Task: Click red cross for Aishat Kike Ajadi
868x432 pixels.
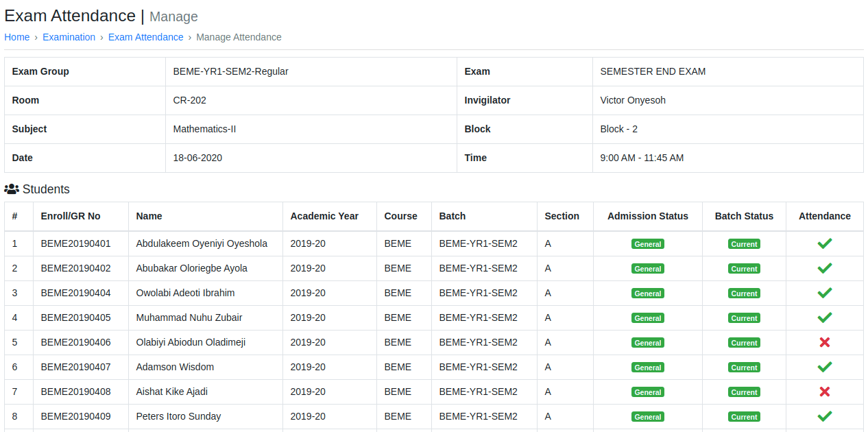Action: click(824, 392)
